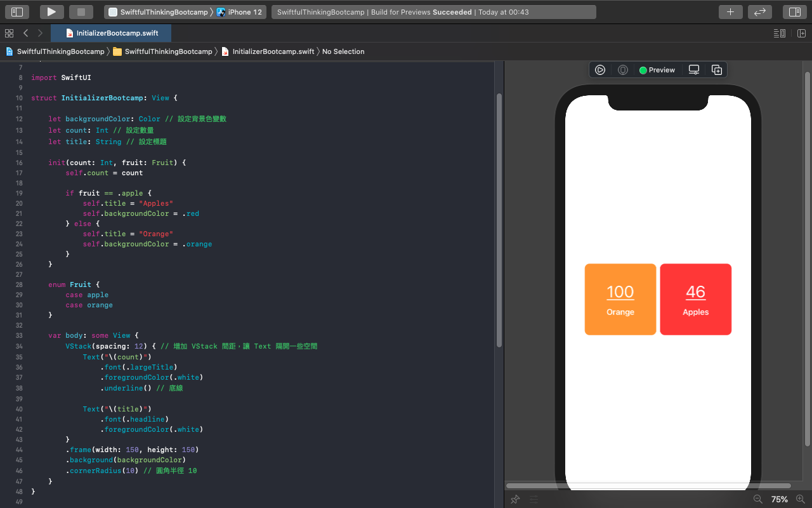
Task: Run the project with the play button
Action: click(x=52, y=12)
